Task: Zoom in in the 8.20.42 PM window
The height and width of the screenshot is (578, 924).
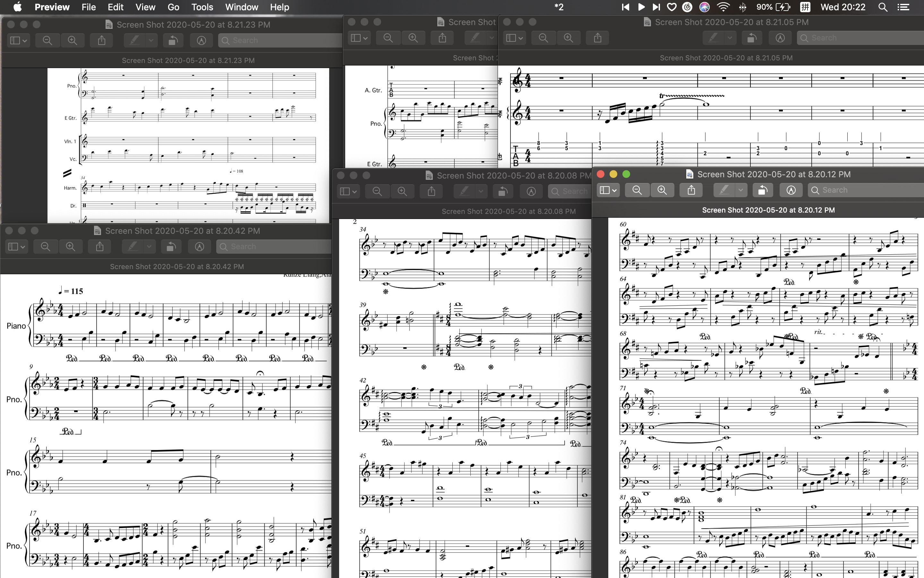Action: tap(70, 247)
